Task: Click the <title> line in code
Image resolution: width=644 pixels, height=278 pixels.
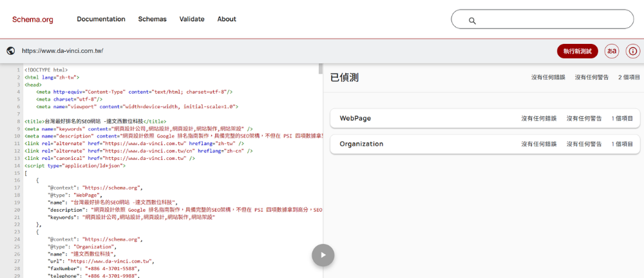Action: [x=95, y=121]
